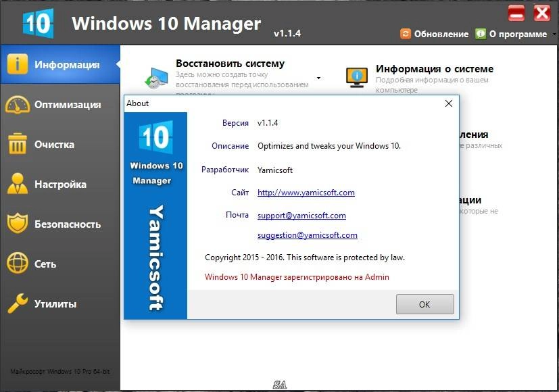This screenshot has height=392, width=559.
Task: Click the Разработчик label
Action: [225, 170]
